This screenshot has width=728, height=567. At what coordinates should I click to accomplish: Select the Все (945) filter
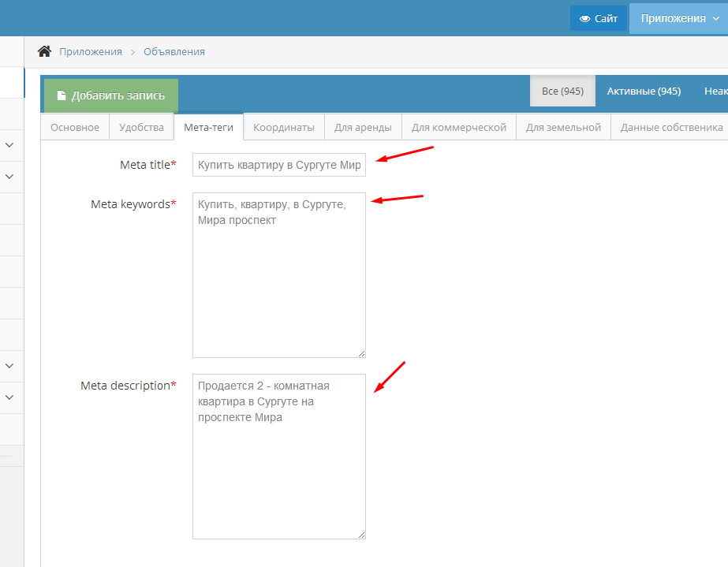(562, 91)
